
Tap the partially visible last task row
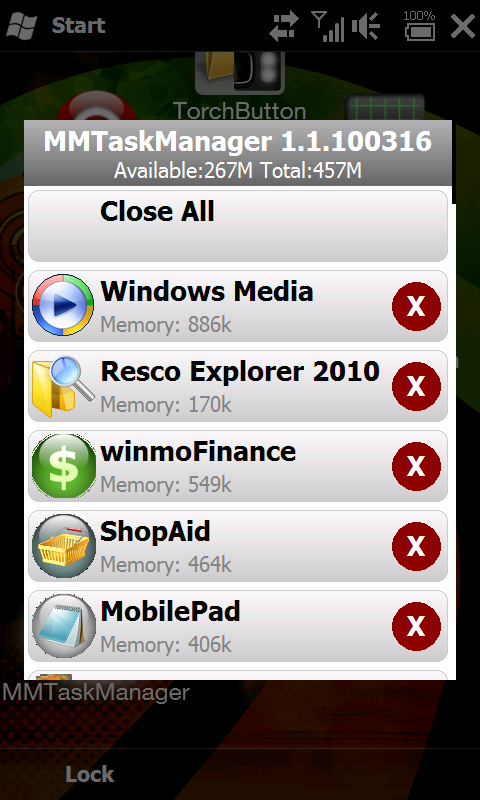[x=238, y=675]
